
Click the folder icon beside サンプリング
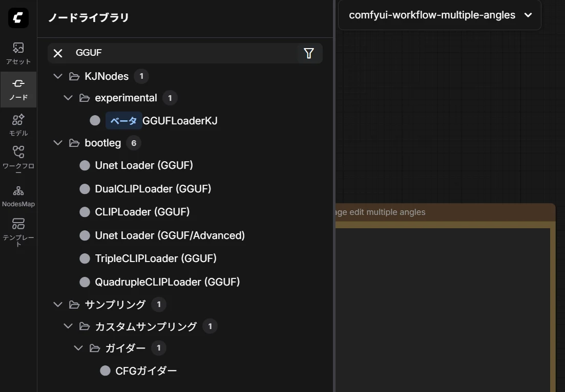[x=74, y=304]
